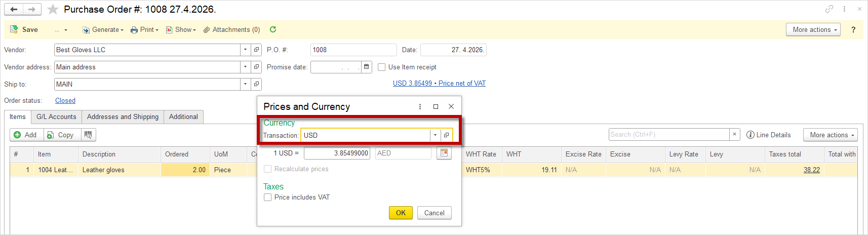Click the refresh icon in toolbar
868x235 pixels.
point(273,29)
